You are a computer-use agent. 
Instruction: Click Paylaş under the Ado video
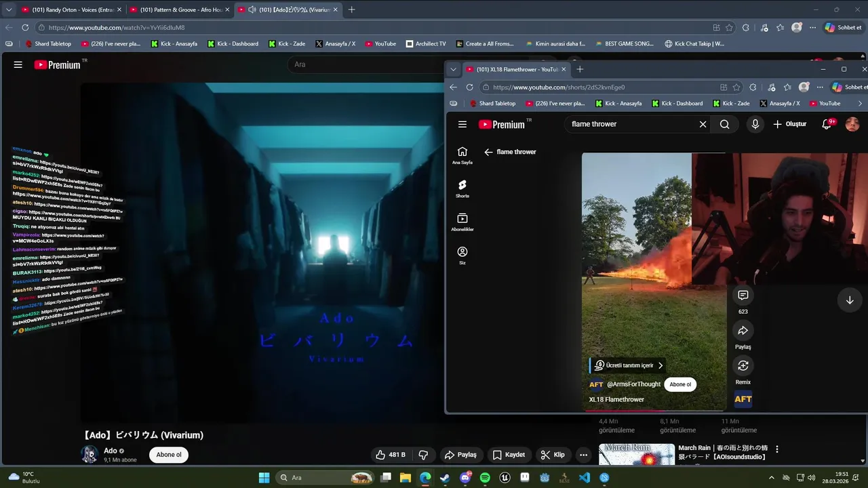pyautogui.click(x=460, y=455)
